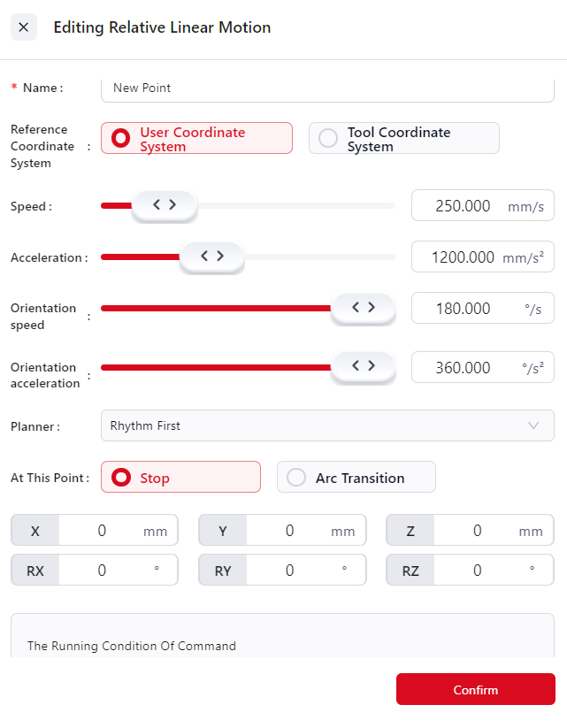Choose Arc Transition at this point
Image resolution: width=567 pixels, height=728 pixels.
[356, 478]
